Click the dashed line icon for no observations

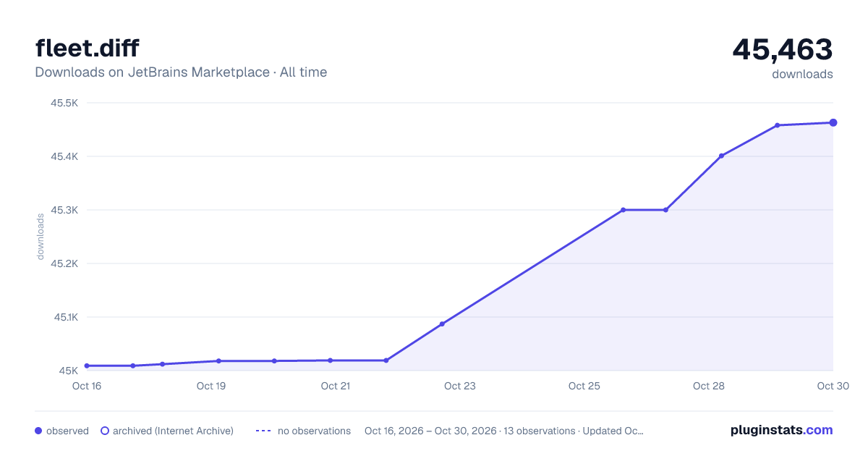click(x=263, y=431)
